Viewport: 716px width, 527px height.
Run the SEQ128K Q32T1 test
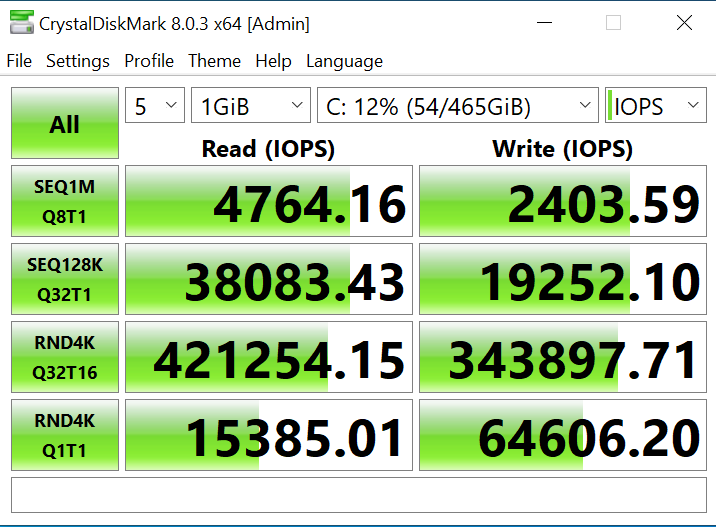65,279
